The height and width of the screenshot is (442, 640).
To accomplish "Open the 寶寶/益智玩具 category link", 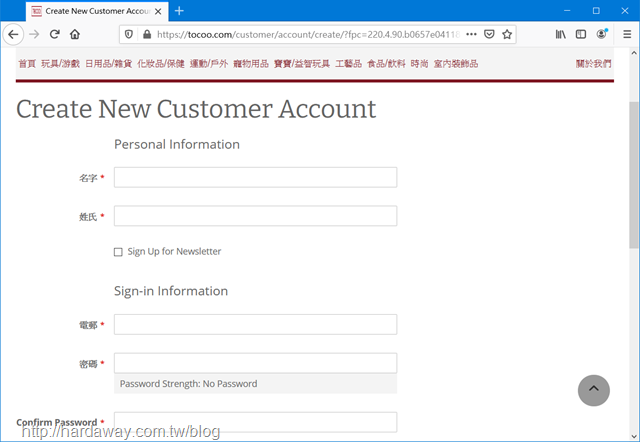I will [302, 64].
